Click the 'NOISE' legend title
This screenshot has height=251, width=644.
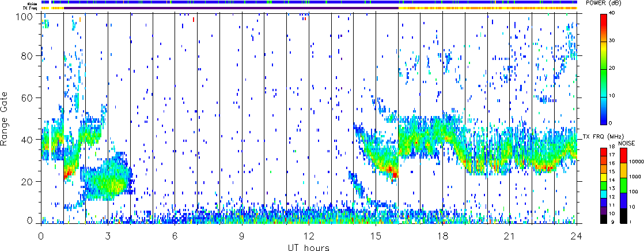coord(627,143)
